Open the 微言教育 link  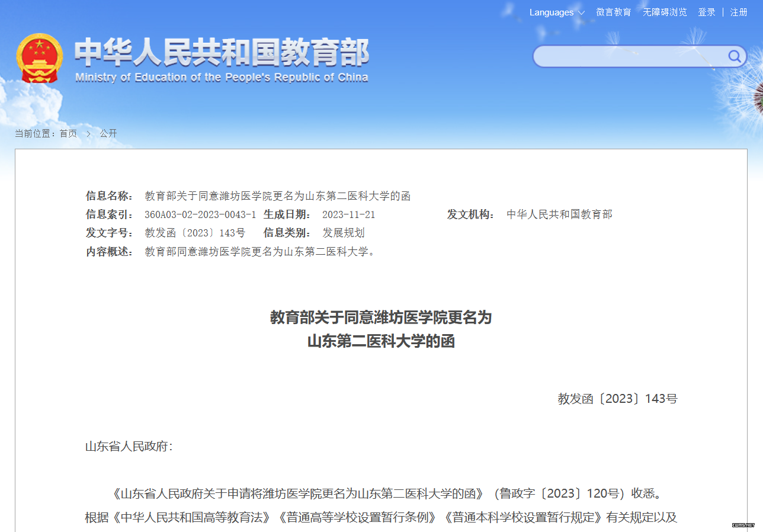pyautogui.click(x=614, y=12)
